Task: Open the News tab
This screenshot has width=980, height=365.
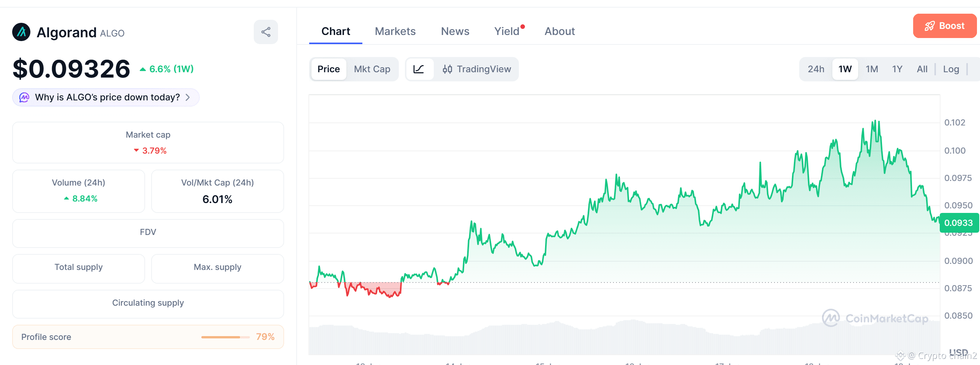Action: pos(455,32)
